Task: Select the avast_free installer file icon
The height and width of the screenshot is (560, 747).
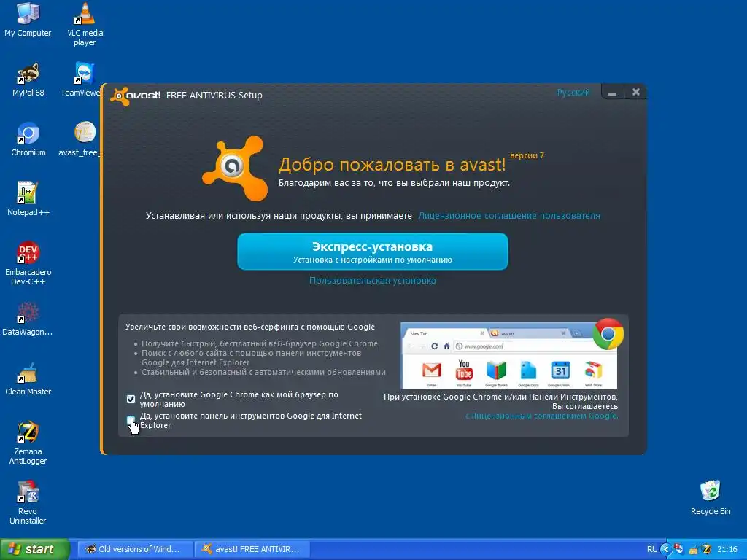Action: coord(79,139)
